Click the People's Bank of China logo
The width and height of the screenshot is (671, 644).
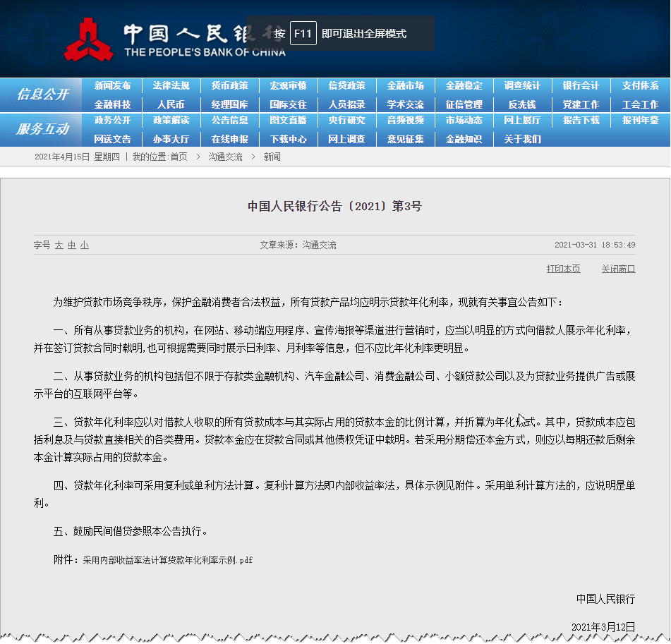(x=174, y=40)
